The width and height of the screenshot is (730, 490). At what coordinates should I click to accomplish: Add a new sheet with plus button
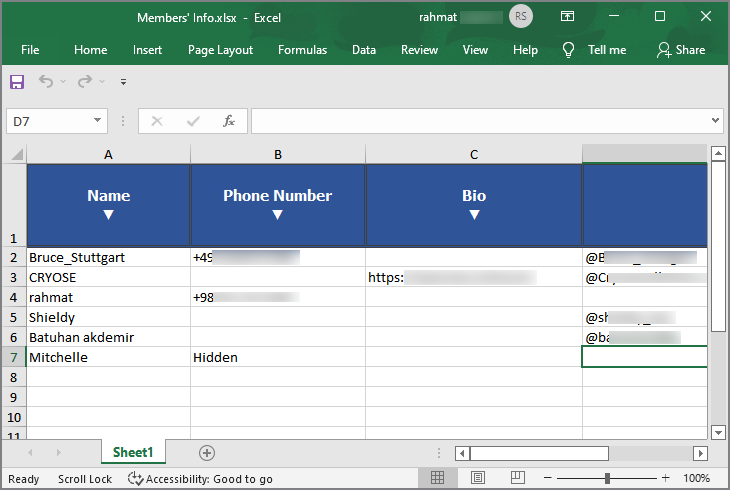tap(207, 453)
